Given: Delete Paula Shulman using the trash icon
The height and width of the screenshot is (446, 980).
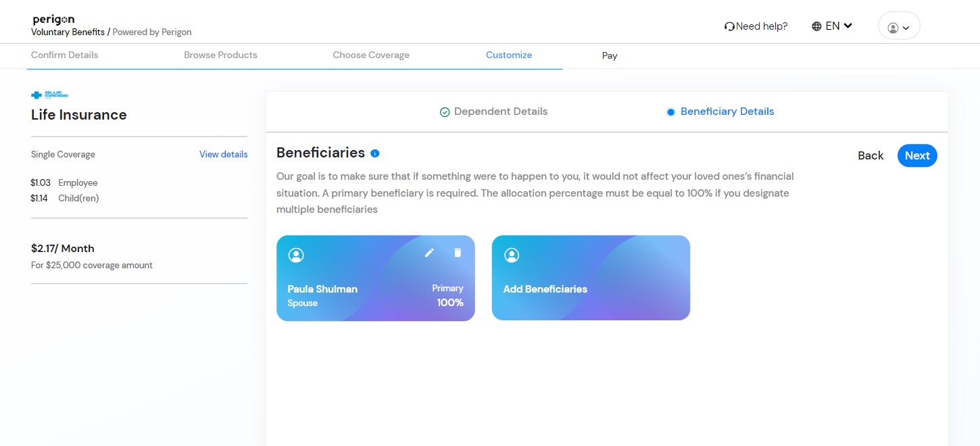Looking at the screenshot, I should [x=458, y=253].
